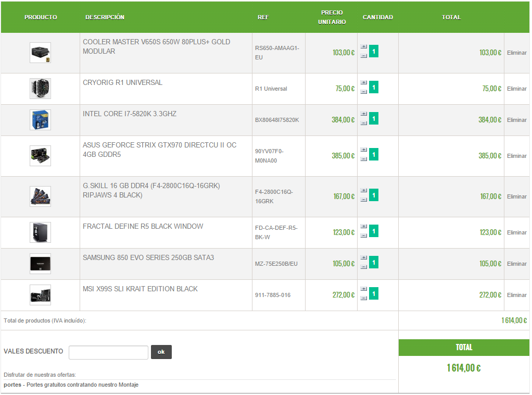Remove G.Skill DDR4 with Eliminar

517,196
